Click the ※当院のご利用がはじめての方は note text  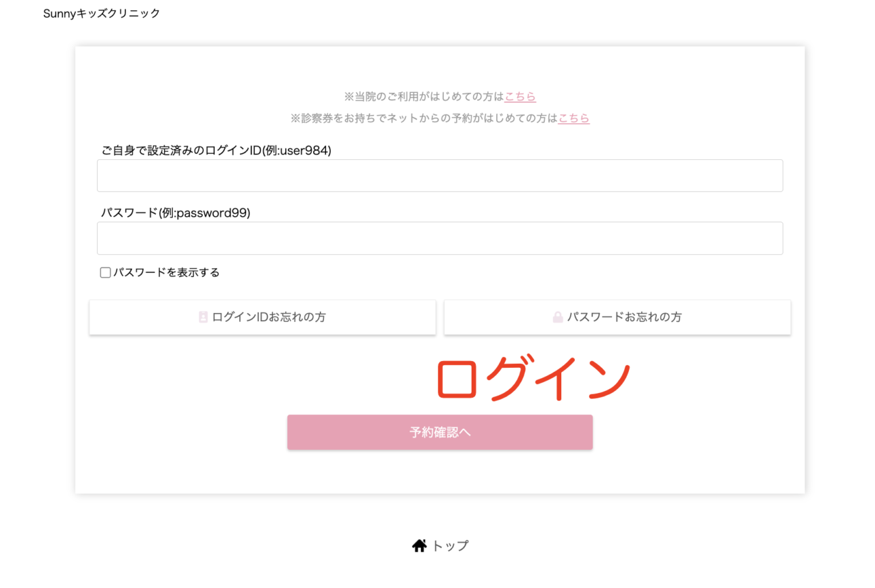pyautogui.click(x=424, y=97)
